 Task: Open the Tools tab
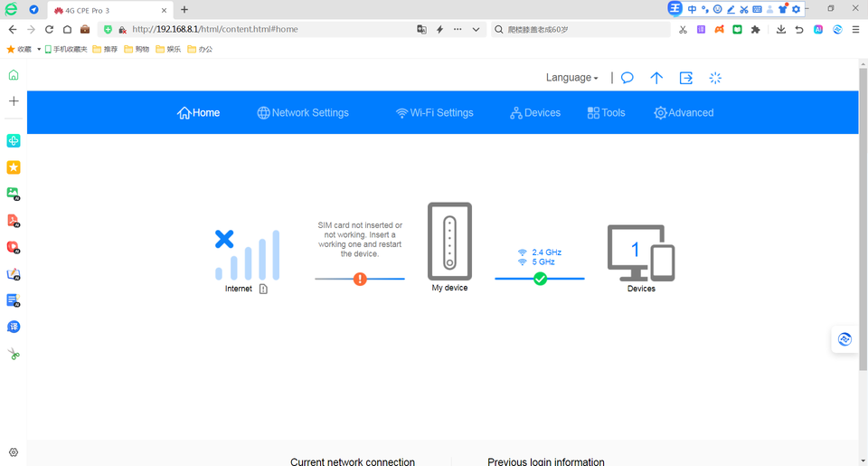point(606,113)
